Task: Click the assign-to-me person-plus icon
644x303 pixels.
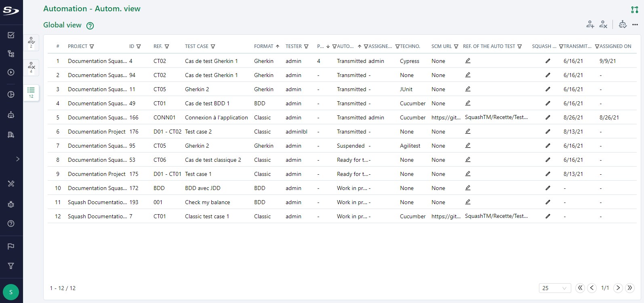Action: click(x=590, y=25)
